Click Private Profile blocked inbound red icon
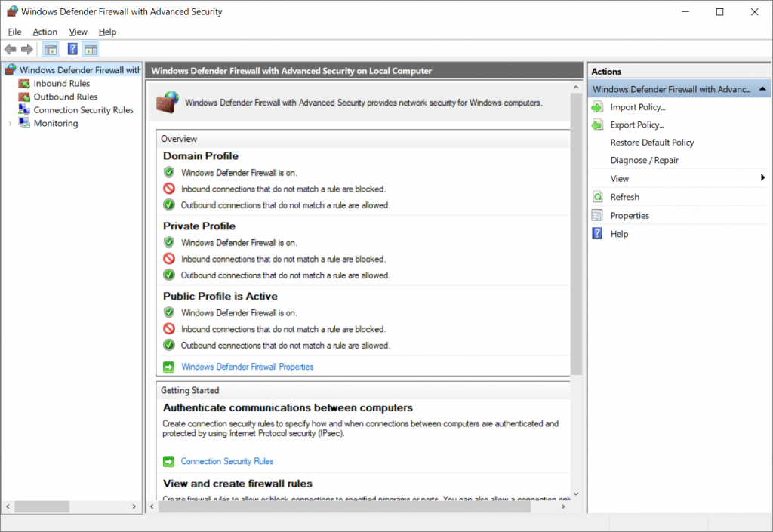This screenshot has width=773, height=532. tap(168, 259)
